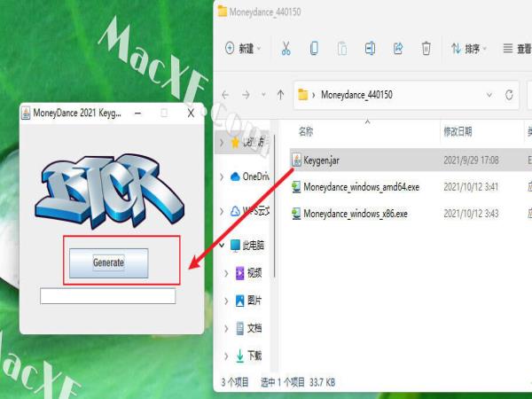This screenshot has height=399, width=532.
Task: Click the Moneydance_440150 address bar path
Action: point(356,95)
